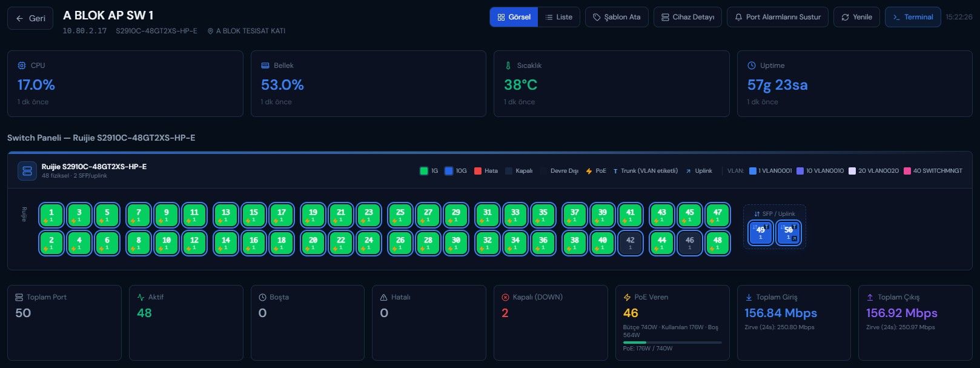Image resolution: width=980 pixels, height=368 pixels.
Task: Click the Uptime clock icon
Action: click(x=752, y=65)
